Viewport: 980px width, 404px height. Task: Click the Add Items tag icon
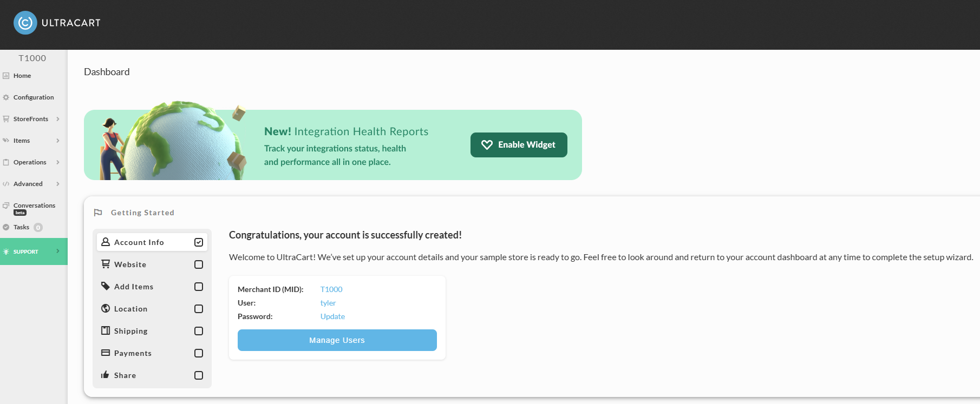(x=106, y=286)
